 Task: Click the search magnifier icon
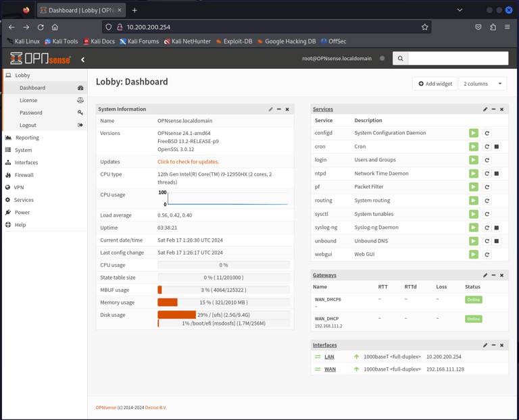(400, 59)
